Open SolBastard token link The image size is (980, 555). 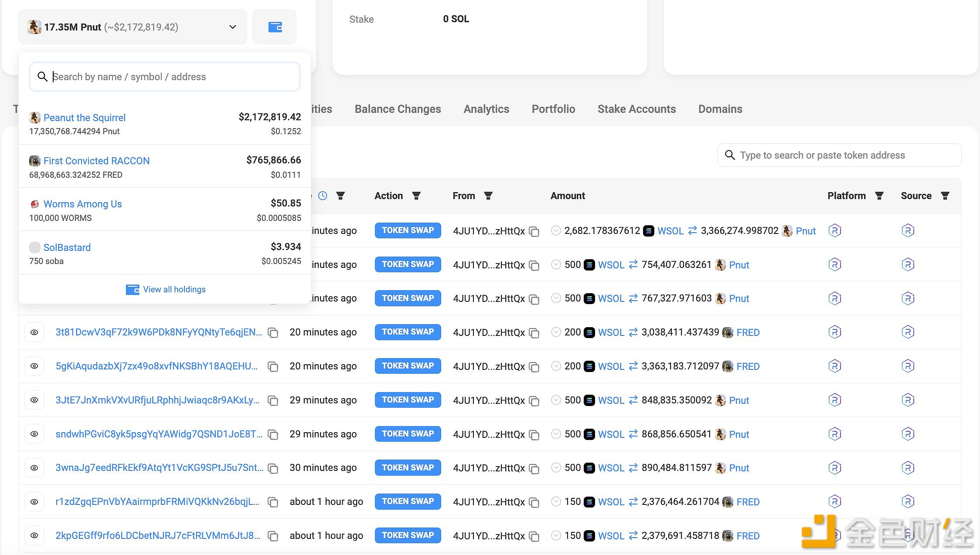pyautogui.click(x=67, y=247)
